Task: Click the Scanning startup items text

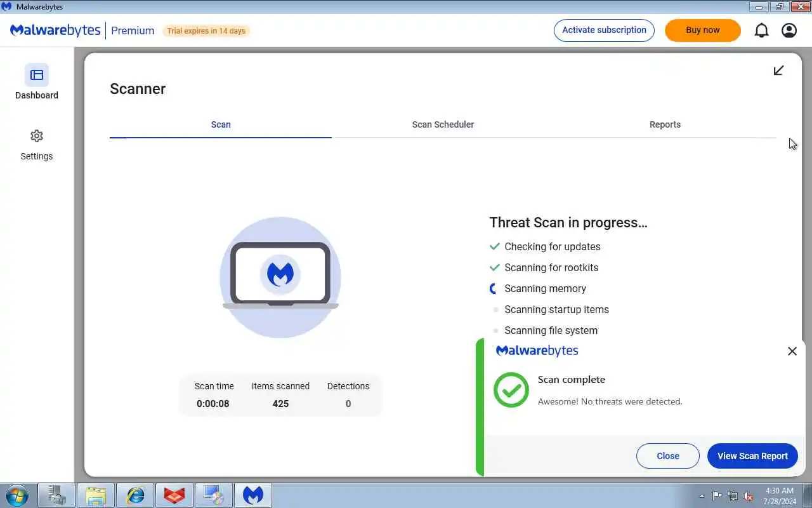Action: coord(556,309)
